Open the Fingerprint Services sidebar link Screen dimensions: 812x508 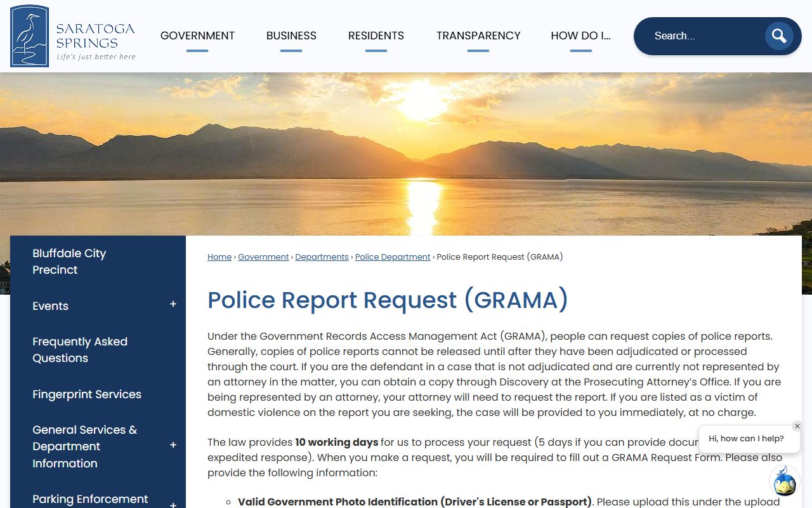coord(87,394)
